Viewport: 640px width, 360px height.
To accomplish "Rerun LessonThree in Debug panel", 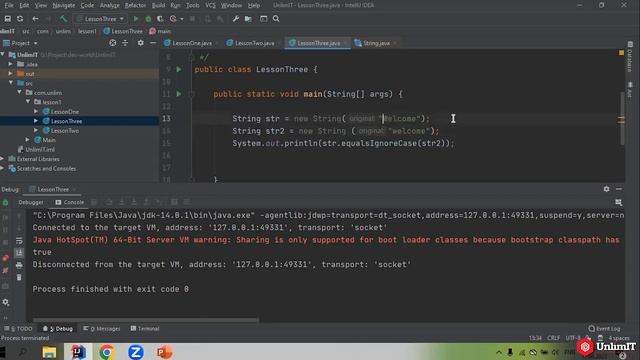I will pos(5,202).
